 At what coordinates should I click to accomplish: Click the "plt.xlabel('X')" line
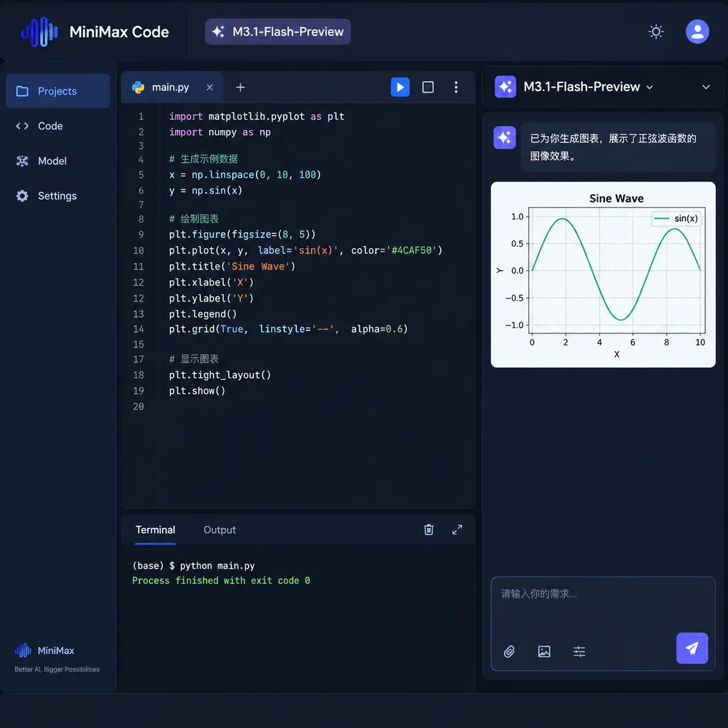[211, 282]
